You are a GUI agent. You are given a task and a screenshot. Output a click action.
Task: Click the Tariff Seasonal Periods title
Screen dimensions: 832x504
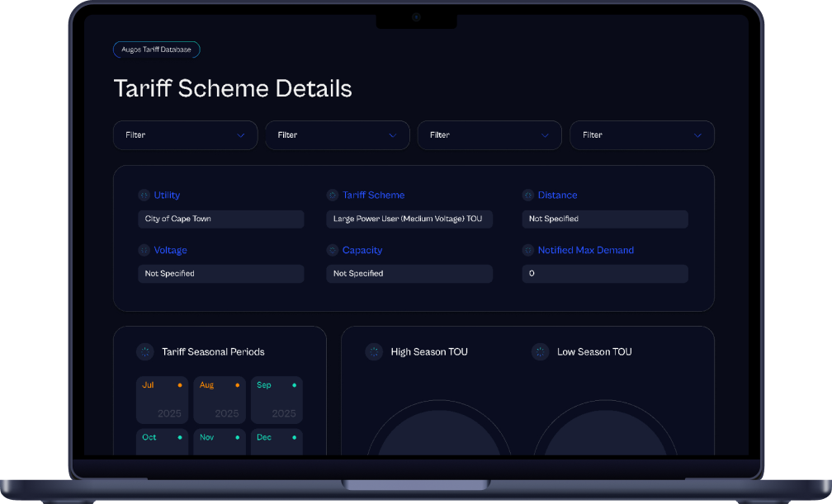213,351
